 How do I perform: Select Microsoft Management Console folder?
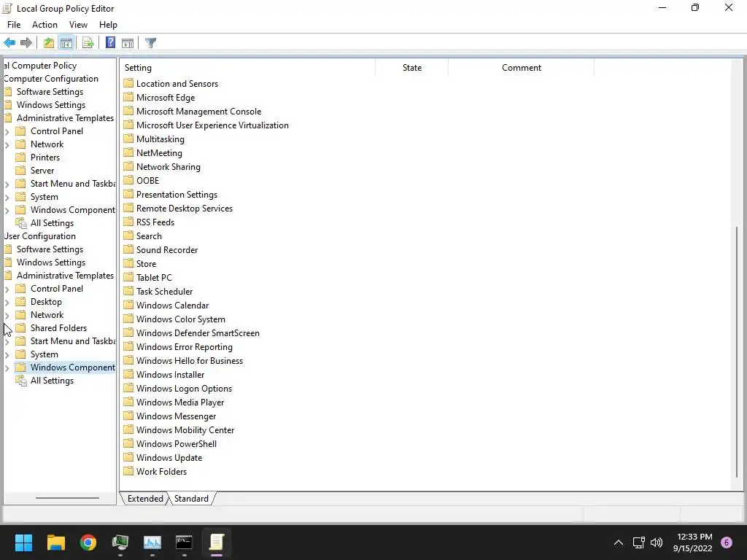[x=198, y=111]
